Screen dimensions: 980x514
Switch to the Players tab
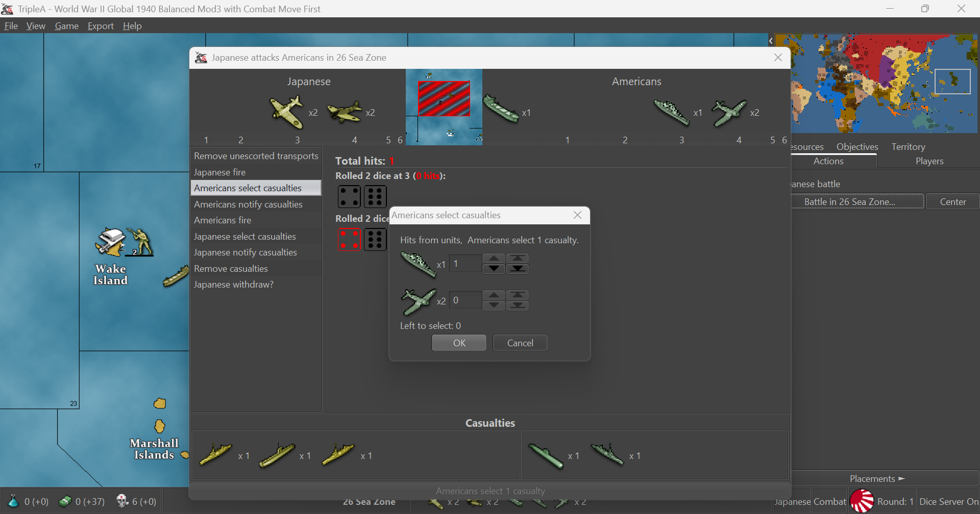[929, 161]
